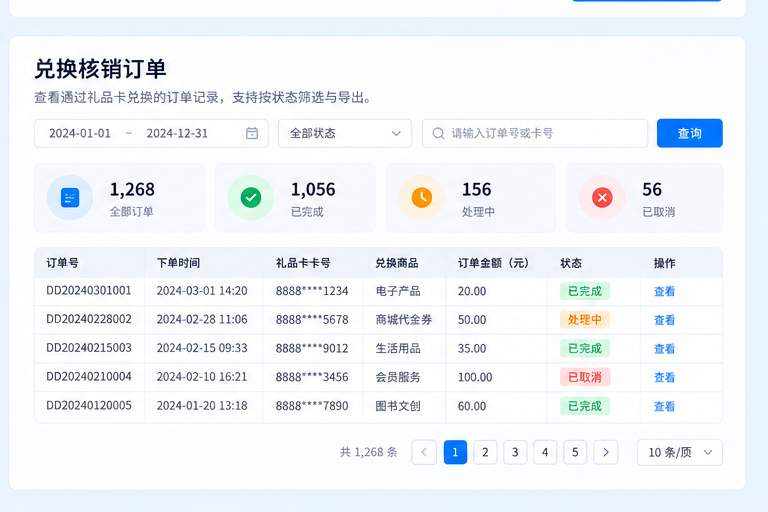
Task: View order DD20240215003 via 查看
Action: point(664,349)
